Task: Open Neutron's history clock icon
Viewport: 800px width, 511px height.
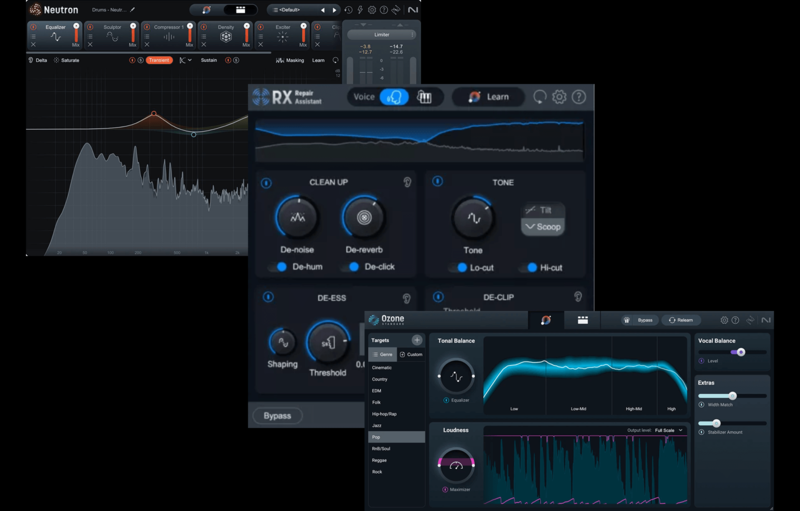Action: (348, 10)
